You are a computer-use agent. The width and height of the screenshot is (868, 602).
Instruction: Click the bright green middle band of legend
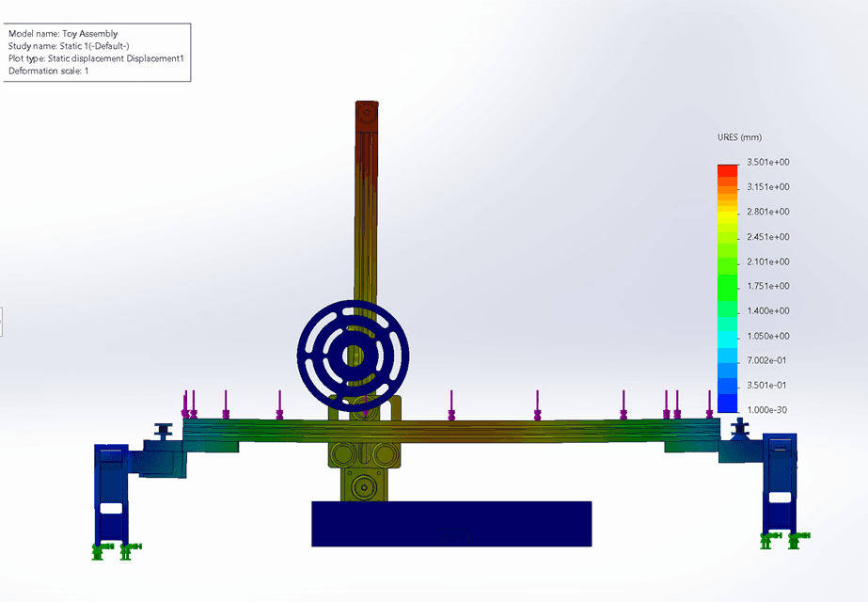point(727,288)
